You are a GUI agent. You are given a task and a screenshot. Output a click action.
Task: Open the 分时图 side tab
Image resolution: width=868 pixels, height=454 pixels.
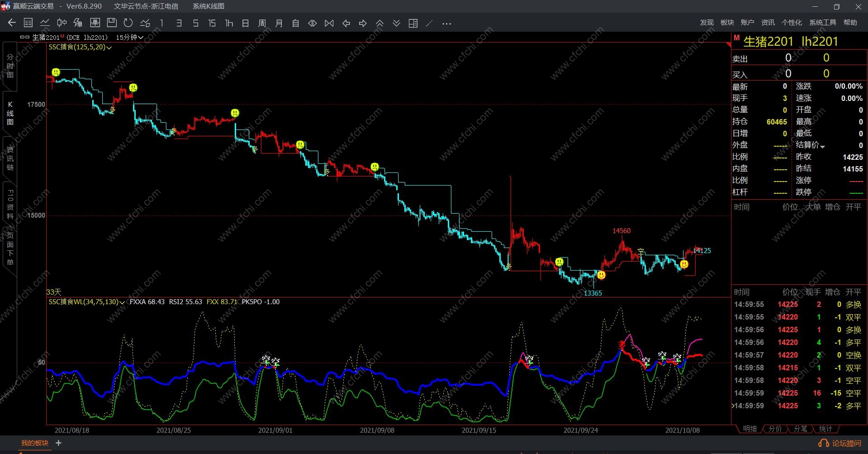click(10, 66)
